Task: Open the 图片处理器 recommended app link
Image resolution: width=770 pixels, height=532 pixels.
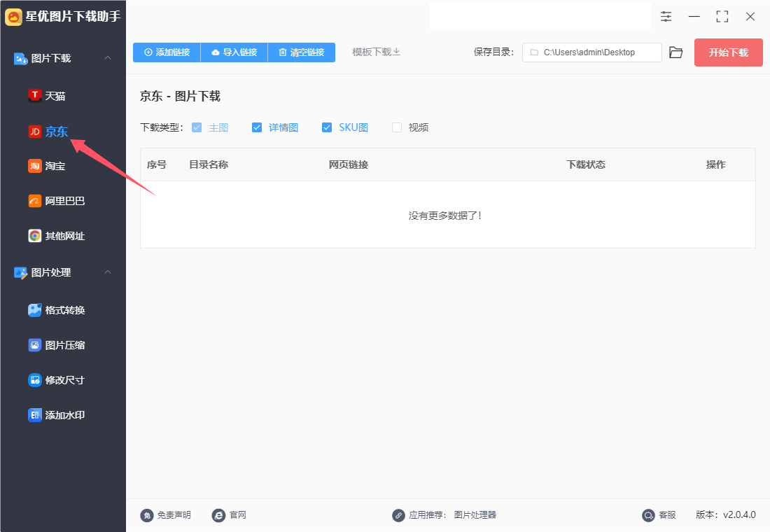Action: (x=475, y=514)
